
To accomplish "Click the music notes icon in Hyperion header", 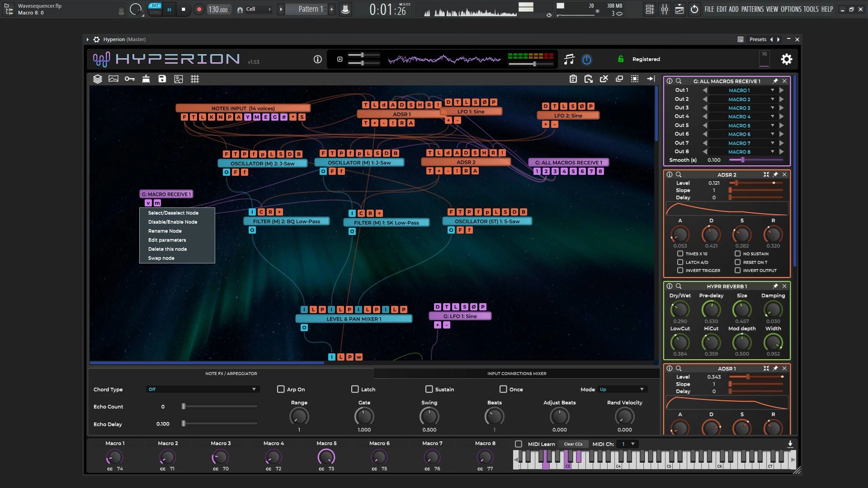I will tap(569, 59).
